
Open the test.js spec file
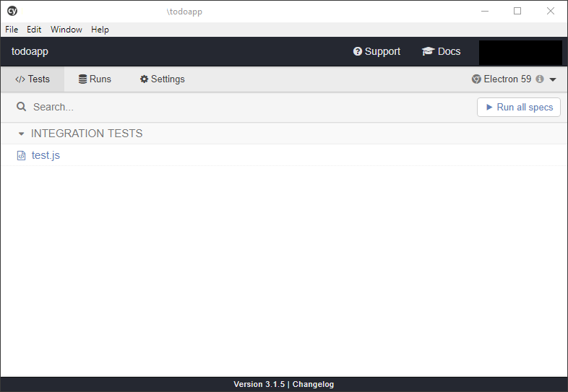click(x=46, y=155)
